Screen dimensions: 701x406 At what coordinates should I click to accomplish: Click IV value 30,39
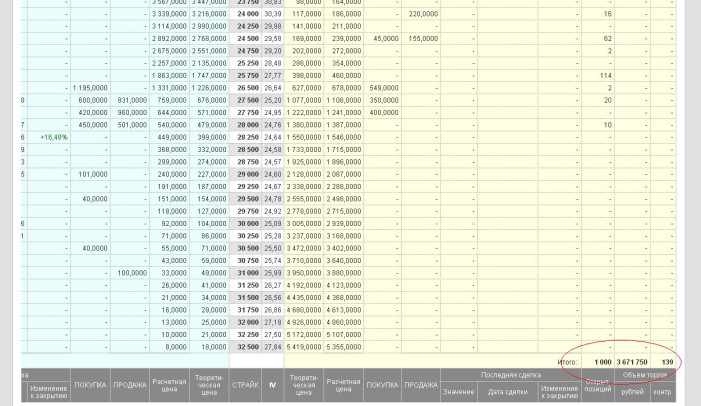pyautogui.click(x=273, y=14)
